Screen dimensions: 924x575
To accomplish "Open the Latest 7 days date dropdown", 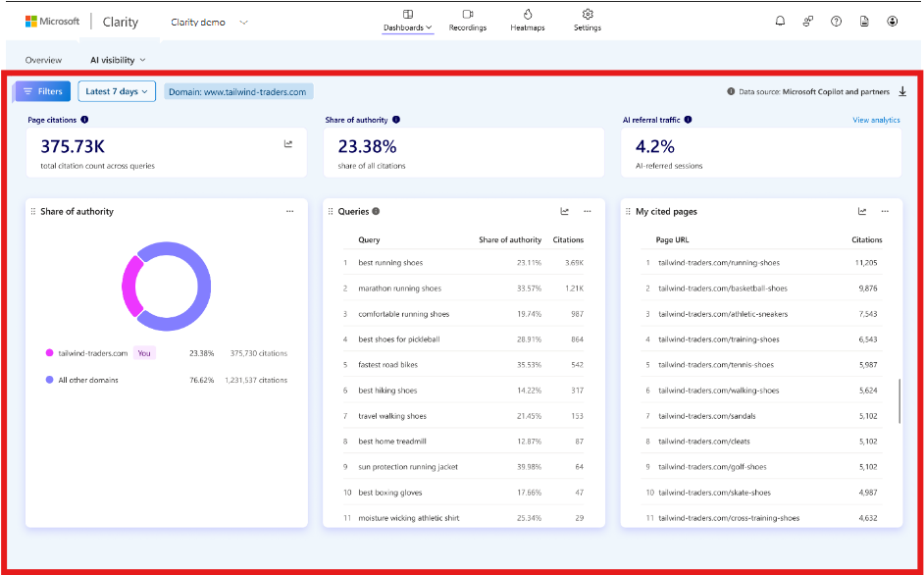I will (117, 91).
